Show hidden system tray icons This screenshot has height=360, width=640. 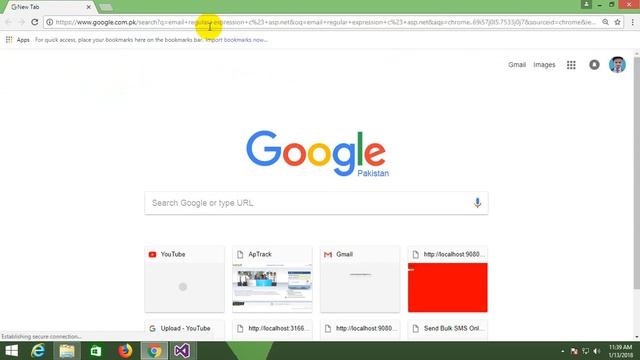[562, 351]
